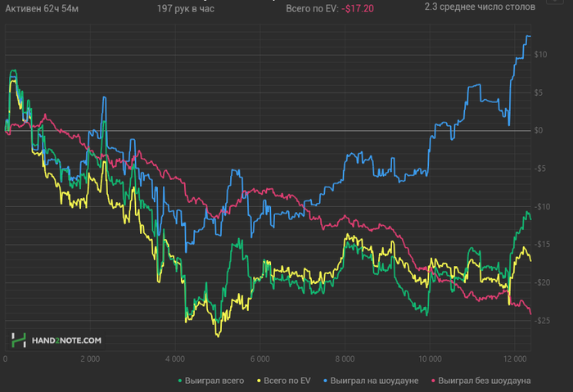Hide the Выиграл без шоудауна series label
The image size is (573, 392).
[485, 381]
